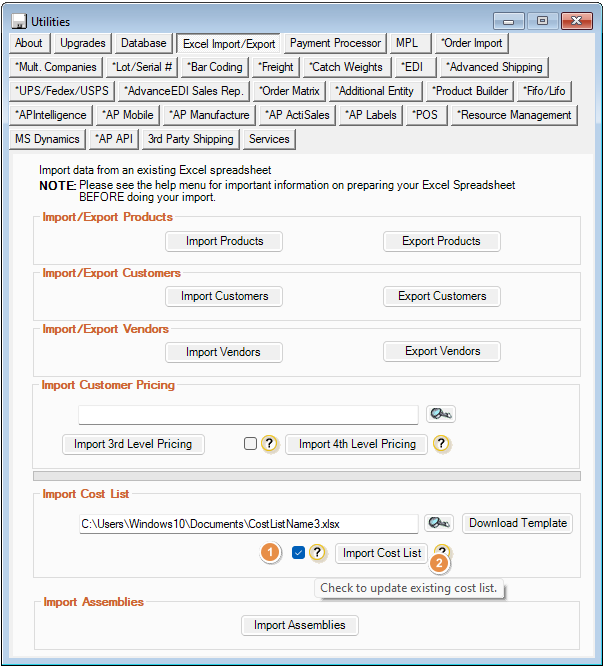The image size is (604, 667).
Task: Enable the Customer Pricing checkbox
Action: (250, 444)
